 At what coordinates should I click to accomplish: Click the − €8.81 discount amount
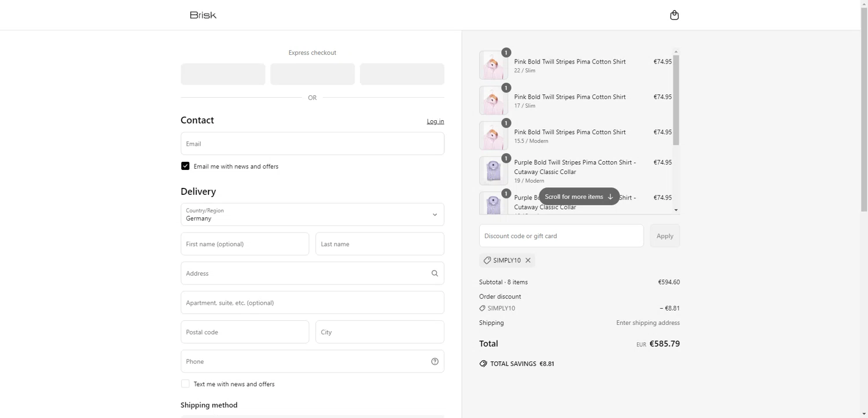point(670,308)
